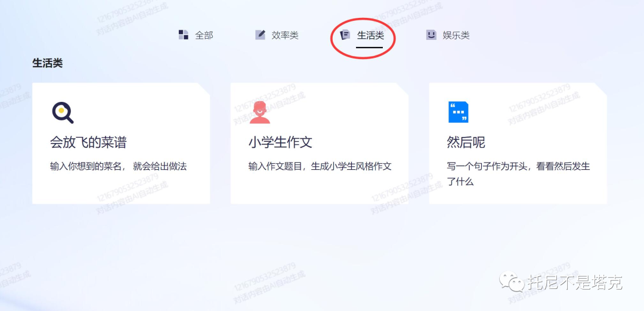Click the 生活类 section heading
The width and height of the screenshot is (644, 311).
(x=47, y=63)
